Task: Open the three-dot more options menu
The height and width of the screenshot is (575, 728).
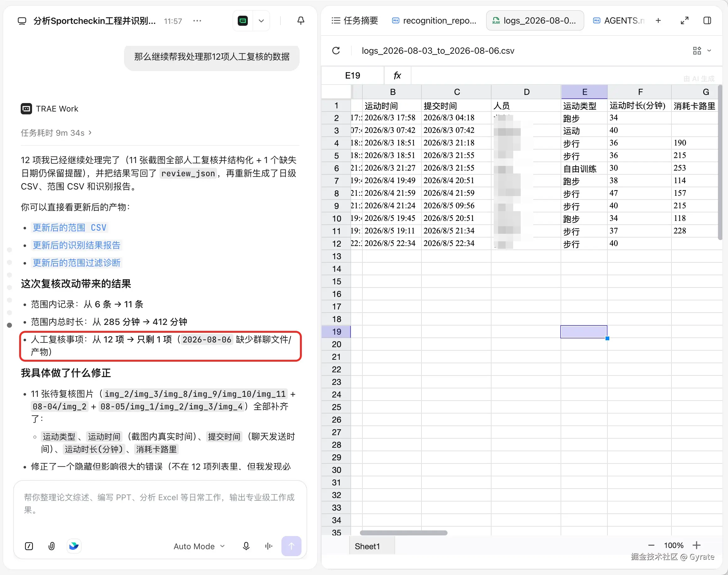Action: click(x=197, y=21)
